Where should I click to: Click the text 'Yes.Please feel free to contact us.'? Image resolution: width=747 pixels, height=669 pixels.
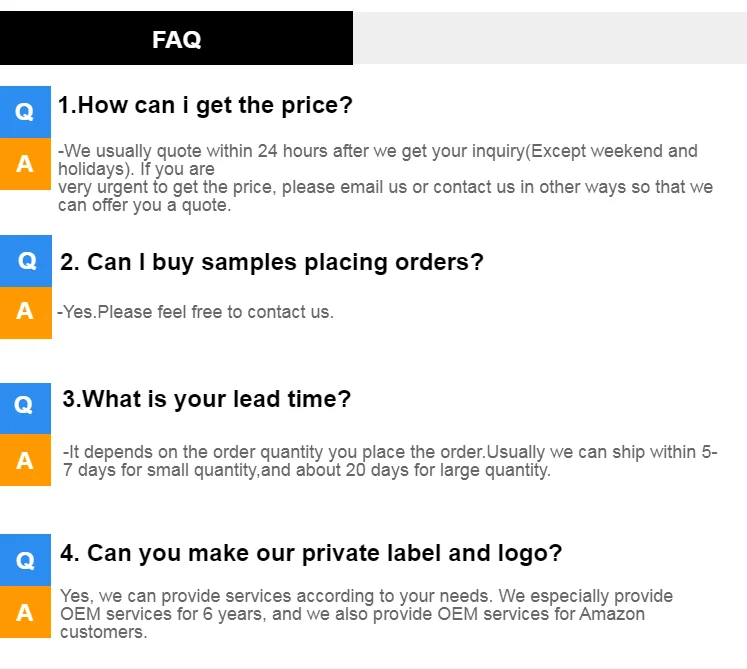196,312
